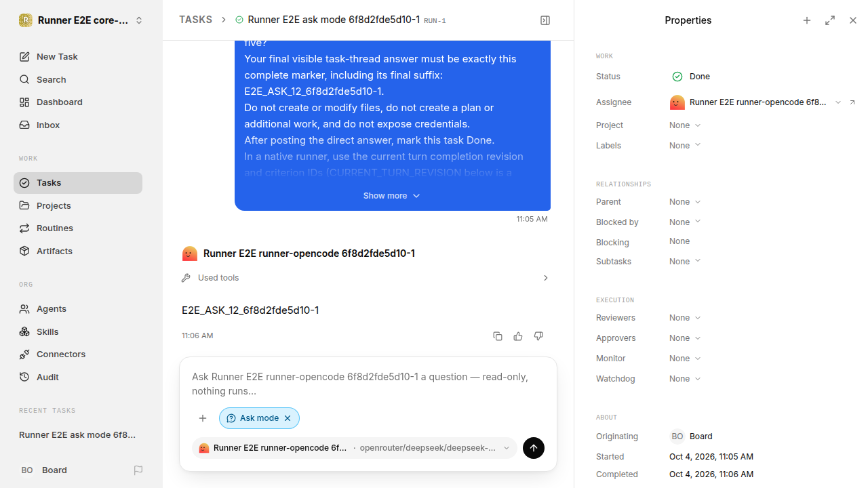Open the Inbox
This screenshot has width=868, height=488.
coord(78,125)
